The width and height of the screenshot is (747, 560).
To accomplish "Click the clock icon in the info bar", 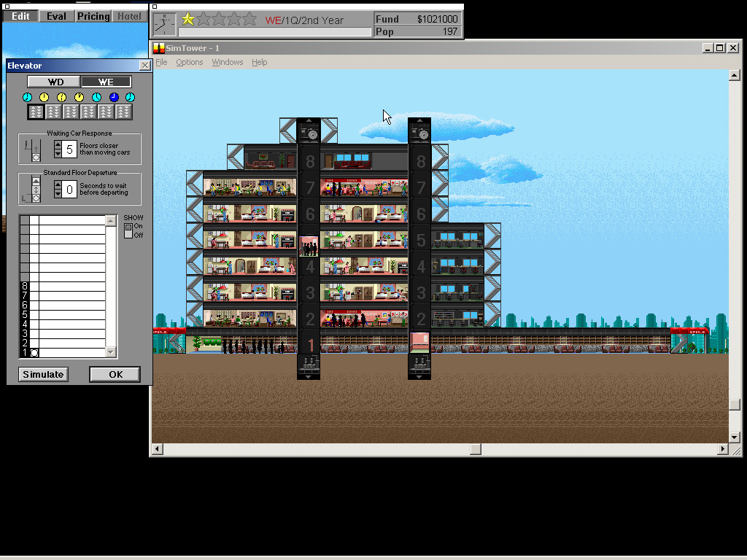I will coord(165,24).
